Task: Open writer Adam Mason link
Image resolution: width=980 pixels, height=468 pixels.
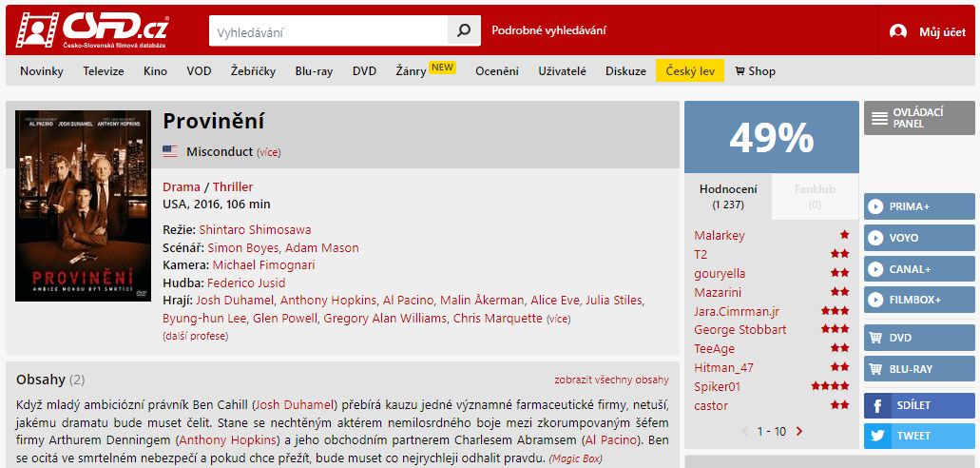Action: pos(322,247)
